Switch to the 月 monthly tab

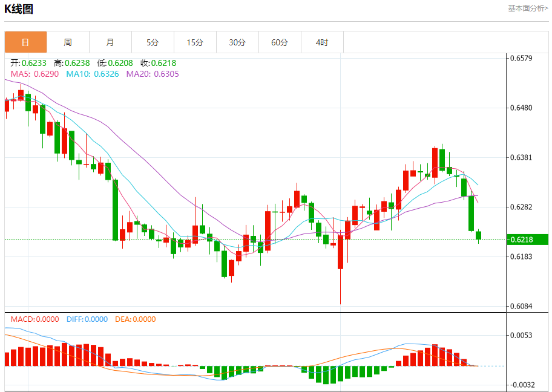click(110, 42)
